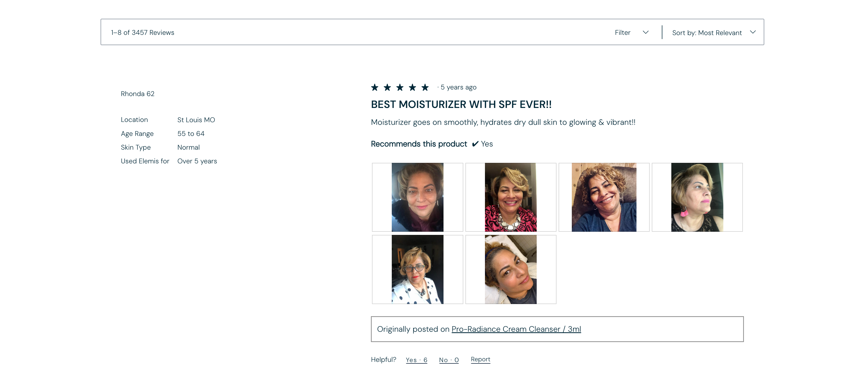Open photo with pink patterned top
Screen dimensions: 868x379
coord(511,197)
